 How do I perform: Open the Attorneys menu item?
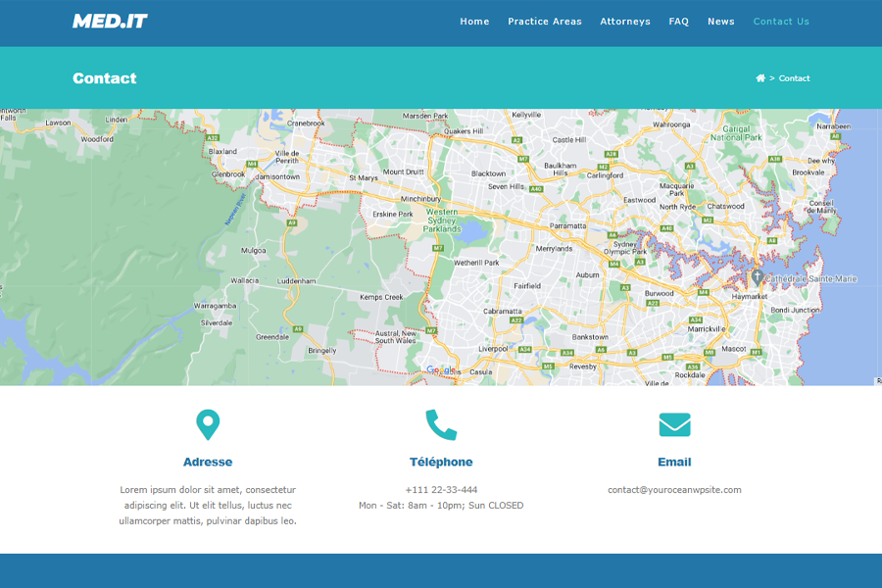click(x=625, y=22)
